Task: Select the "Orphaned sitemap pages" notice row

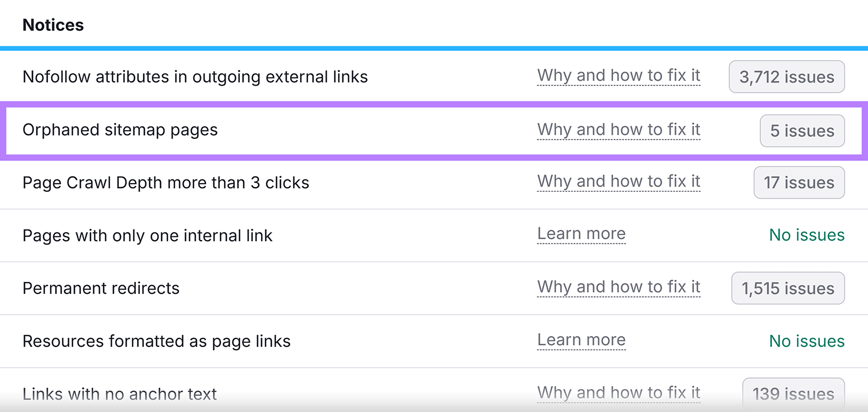Action: 120,130
